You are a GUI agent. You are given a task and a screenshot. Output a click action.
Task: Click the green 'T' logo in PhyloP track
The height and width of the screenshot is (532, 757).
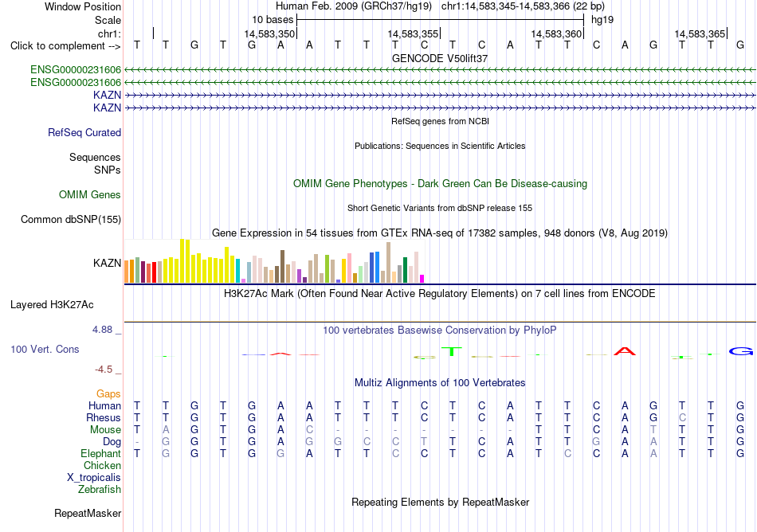[452, 351]
